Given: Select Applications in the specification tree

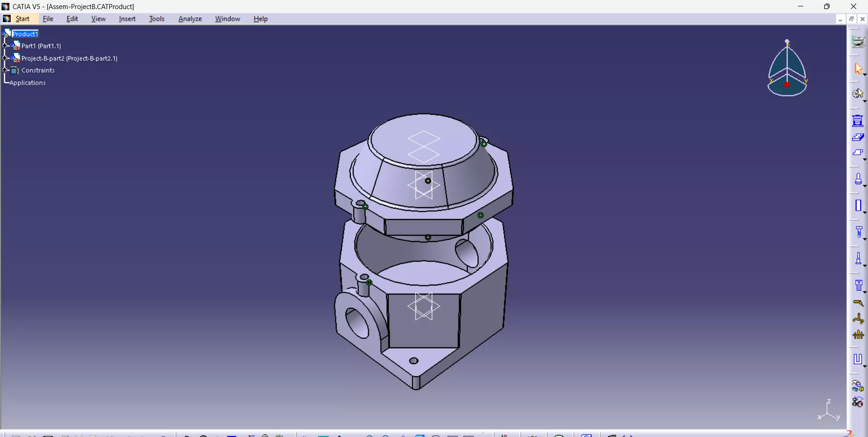Looking at the screenshot, I should click(x=28, y=83).
